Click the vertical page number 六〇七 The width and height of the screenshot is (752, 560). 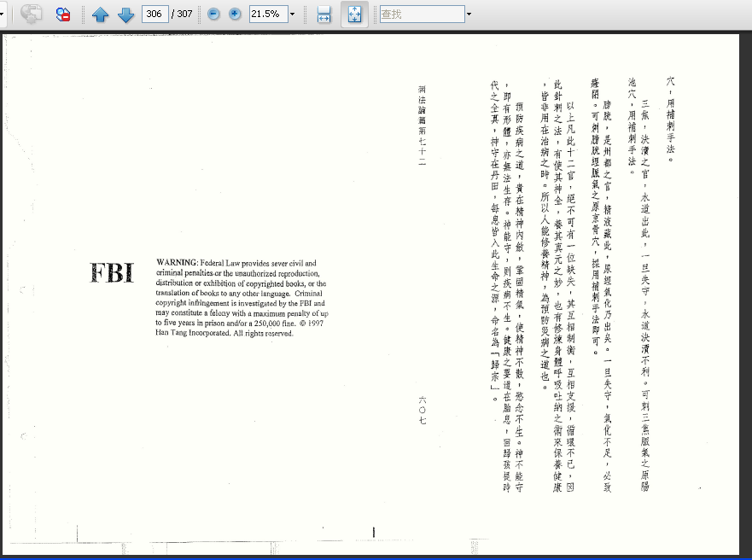(423, 410)
